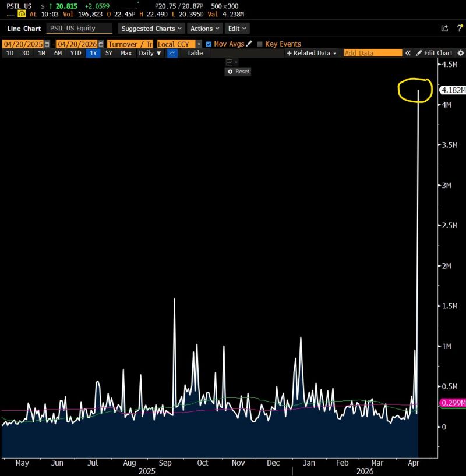This screenshot has height=476, width=466.
Task: Open the share/export chart icon
Action: pos(444,28)
